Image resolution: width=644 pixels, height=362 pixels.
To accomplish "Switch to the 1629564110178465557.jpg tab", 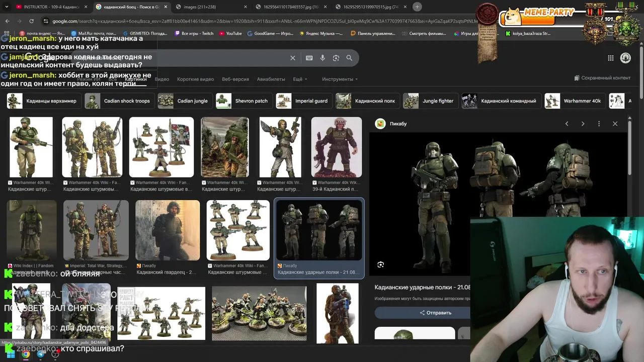I will [292, 7].
